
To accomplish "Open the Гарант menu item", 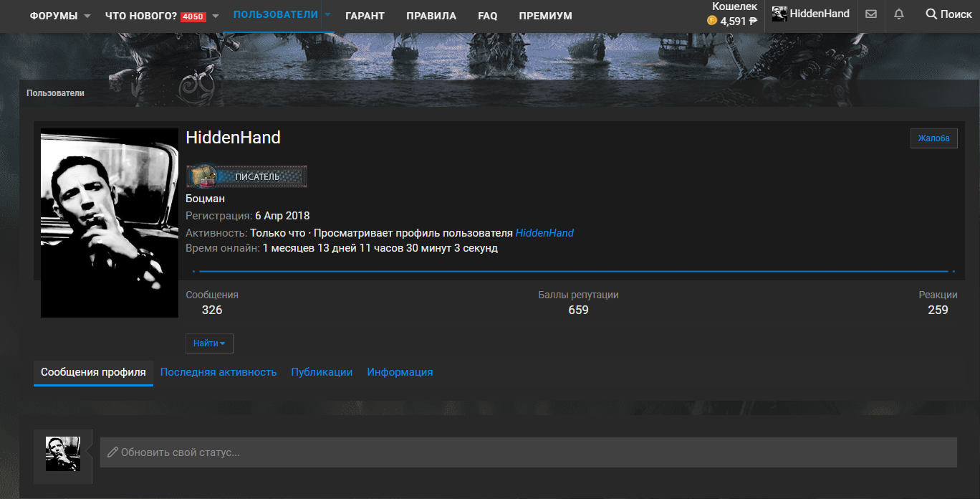I will (365, 16).
